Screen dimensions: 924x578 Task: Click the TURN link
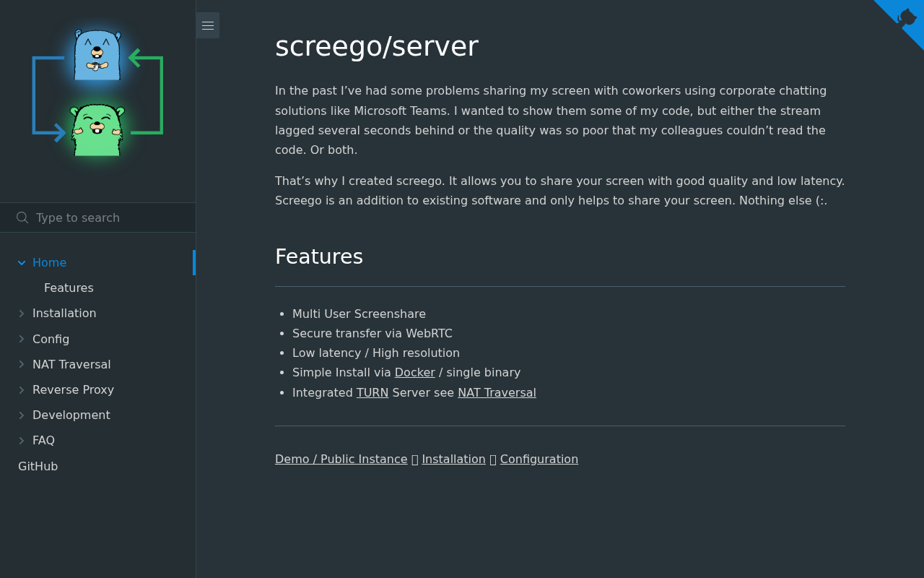click(372, 392)
